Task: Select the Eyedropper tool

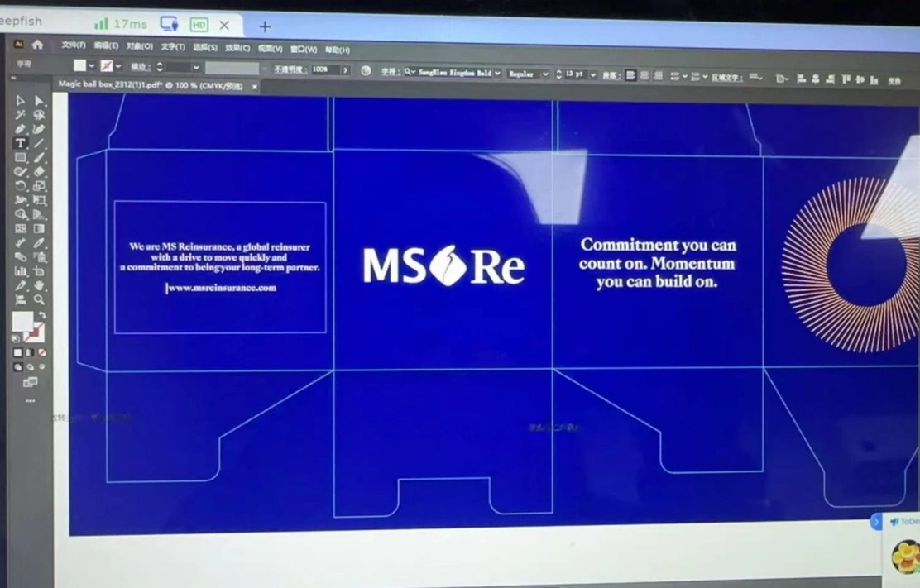Action: click(x=39, y=242)
